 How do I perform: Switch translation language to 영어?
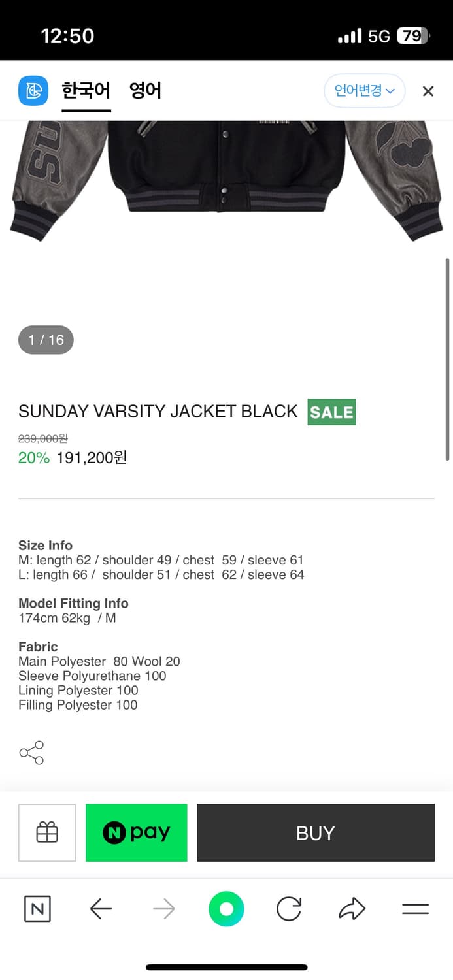144,91
